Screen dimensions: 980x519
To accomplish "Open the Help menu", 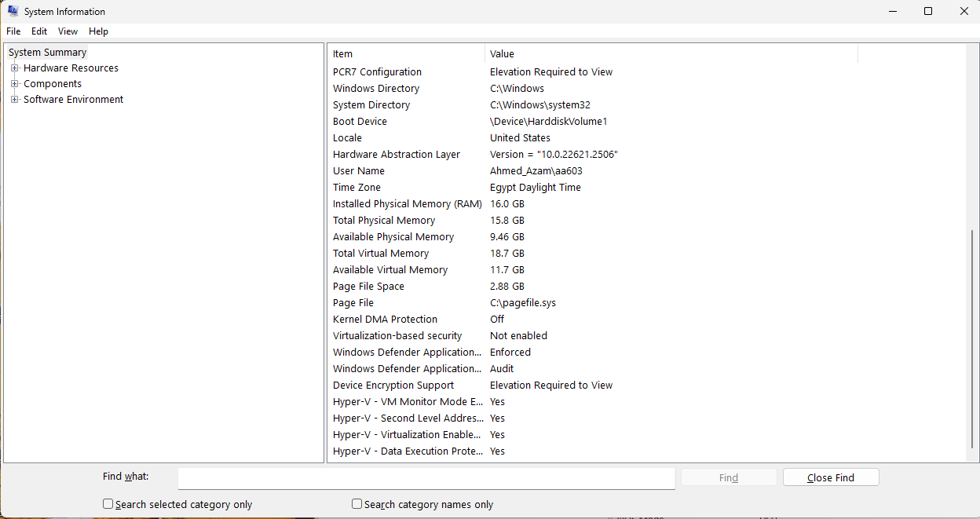I will pyautogui.click(x=98, y=31).
